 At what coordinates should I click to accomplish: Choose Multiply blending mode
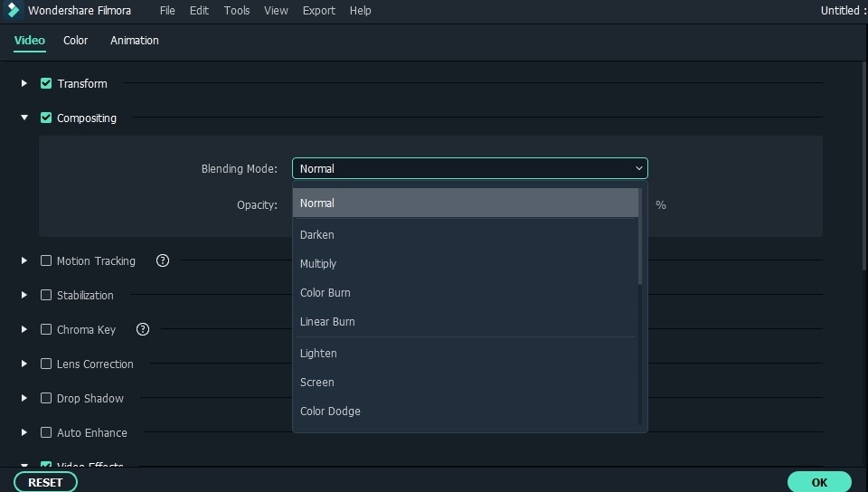coord(466,263)
